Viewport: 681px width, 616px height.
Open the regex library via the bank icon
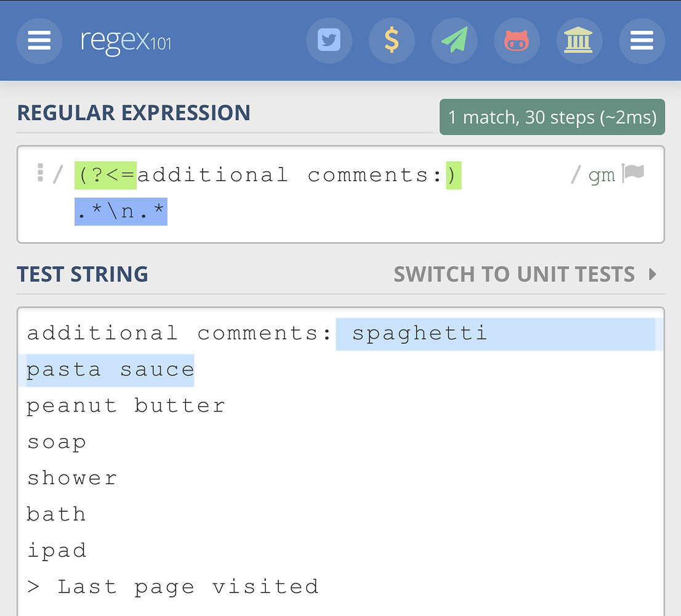(x=579, y=41)
